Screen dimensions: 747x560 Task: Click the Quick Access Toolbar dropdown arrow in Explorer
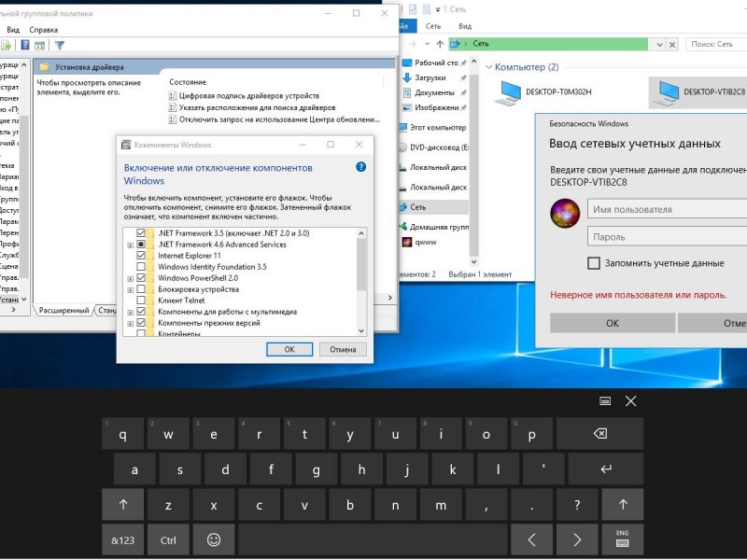click(x=438, y=9)
